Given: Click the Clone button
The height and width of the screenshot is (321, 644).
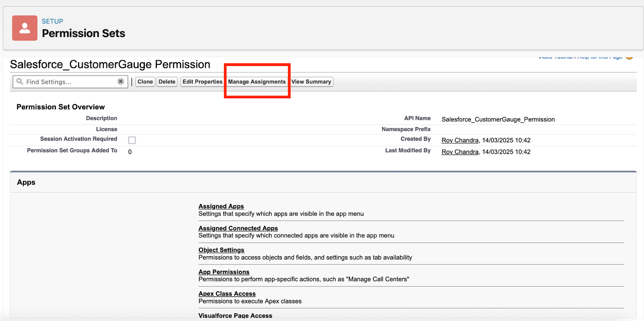Looking at the screenshot, I should [145, 82].
